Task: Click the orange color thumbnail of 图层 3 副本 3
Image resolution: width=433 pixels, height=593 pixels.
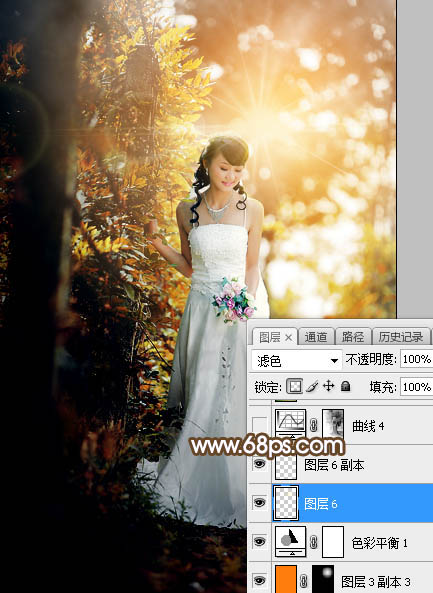Action: click(x=286, y=579)
